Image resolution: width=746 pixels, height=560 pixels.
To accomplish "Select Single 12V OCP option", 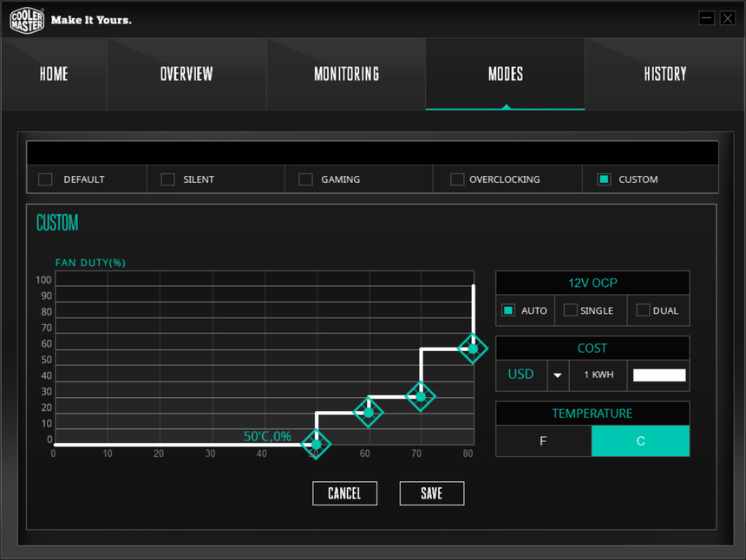I will tap(570, 310).
